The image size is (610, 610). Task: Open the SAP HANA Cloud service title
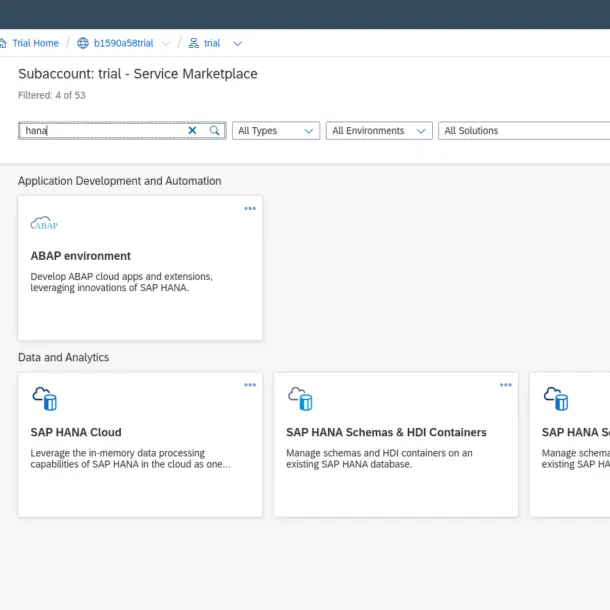pyautogui.click(x=76, y=432)
